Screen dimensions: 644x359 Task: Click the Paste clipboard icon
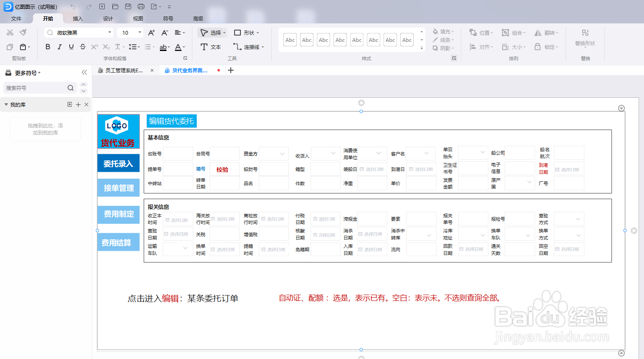tap(23, 47)
